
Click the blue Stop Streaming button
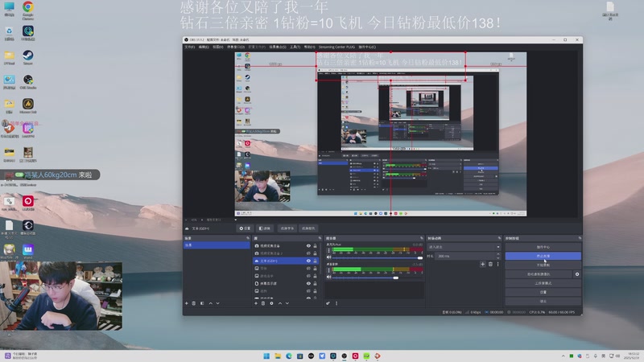(x=543, y=256)
